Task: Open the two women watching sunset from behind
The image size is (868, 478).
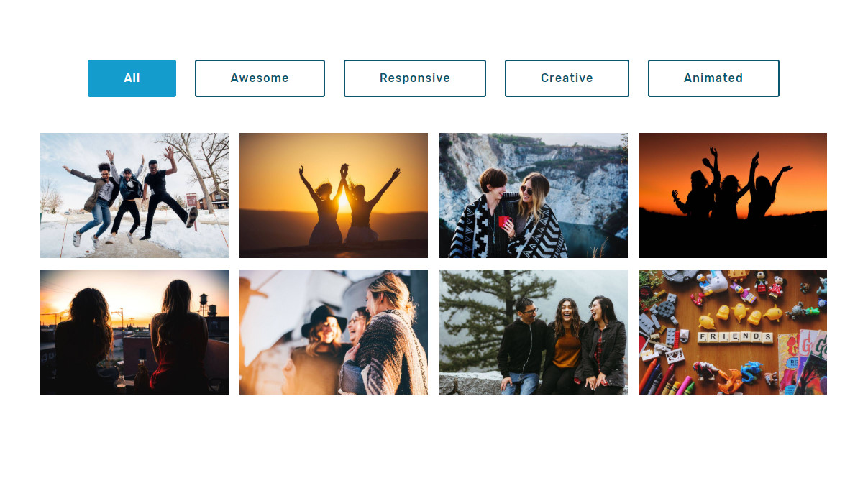Action: click(134, 332)
